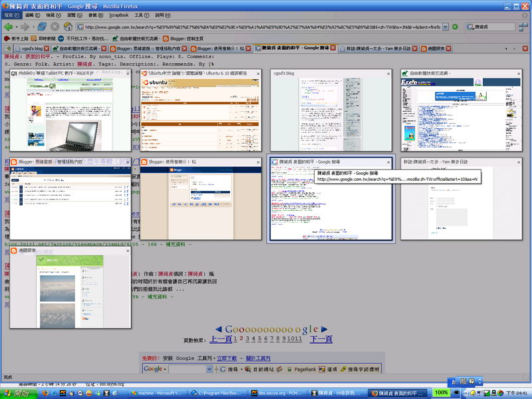Click 關於工具列 link
Viewport: 532px width, 399px height.
coord(258,358)
